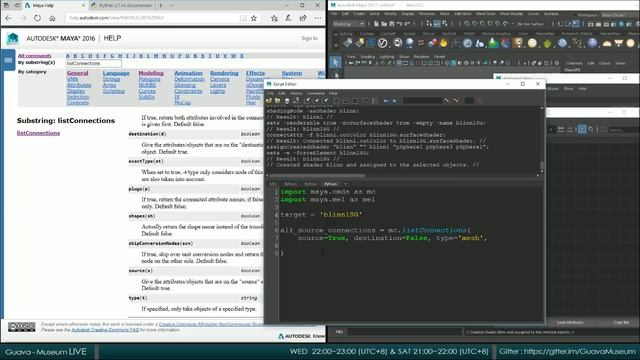Go back in the Edge browser
Screen dimensions: 640x360
point(9,18)
